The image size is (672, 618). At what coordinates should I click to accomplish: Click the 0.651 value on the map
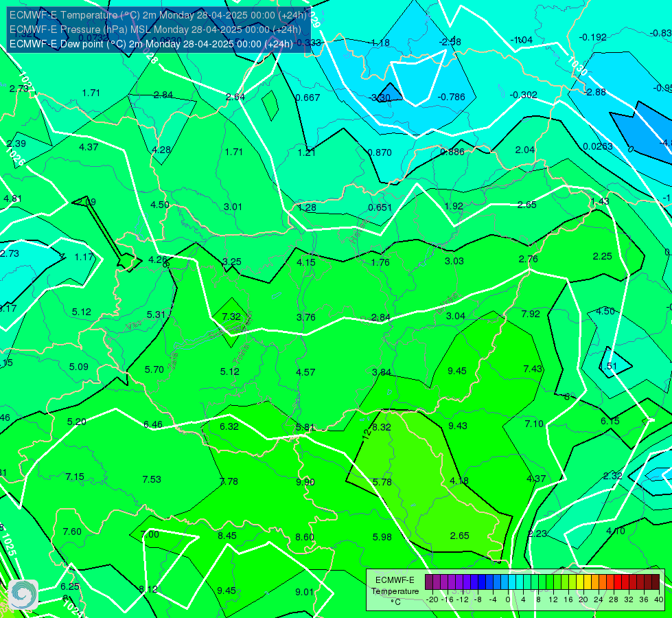coord(380,207)
